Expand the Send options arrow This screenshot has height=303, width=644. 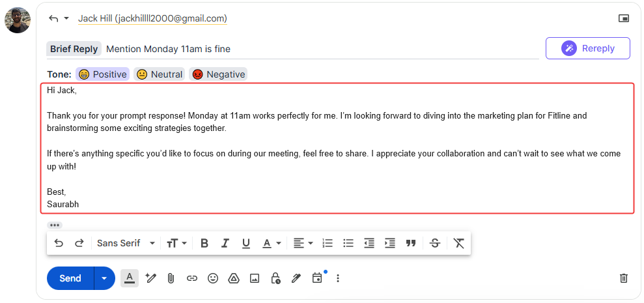(104, 278)
